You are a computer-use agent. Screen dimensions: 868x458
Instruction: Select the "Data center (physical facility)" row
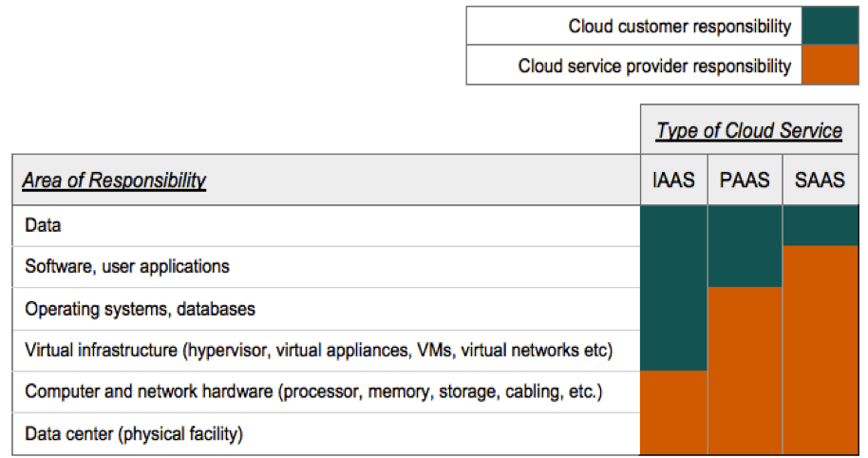point(134,434)
